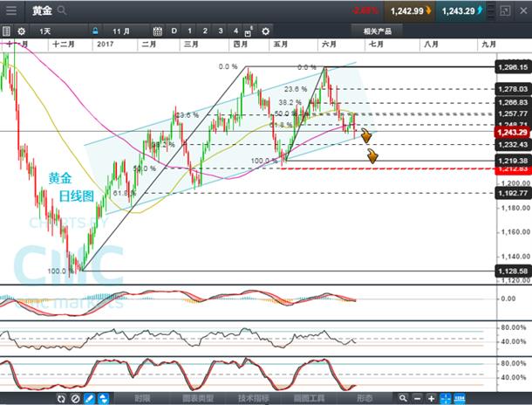Toggle the blue pencil drawing tool
532x405 pixels.
pos(90,399)
